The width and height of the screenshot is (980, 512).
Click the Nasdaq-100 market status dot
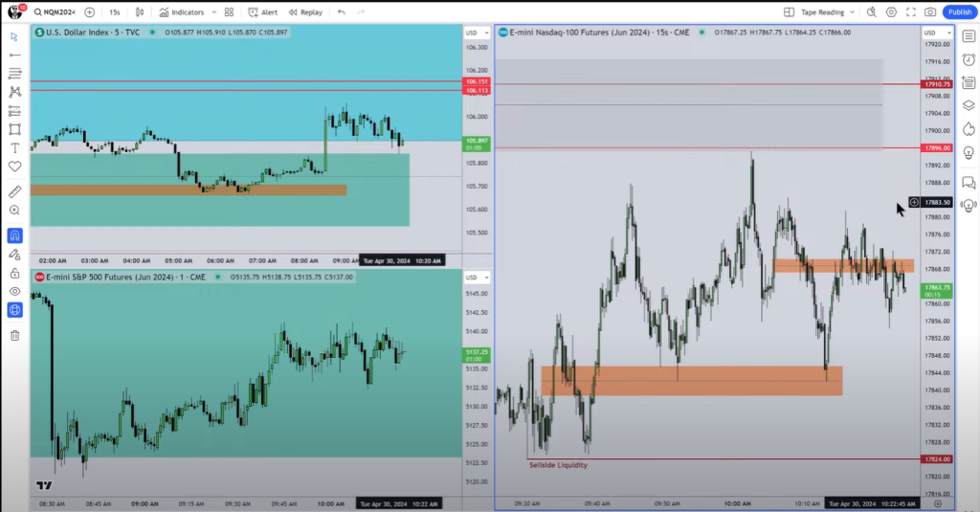point(702,32)
